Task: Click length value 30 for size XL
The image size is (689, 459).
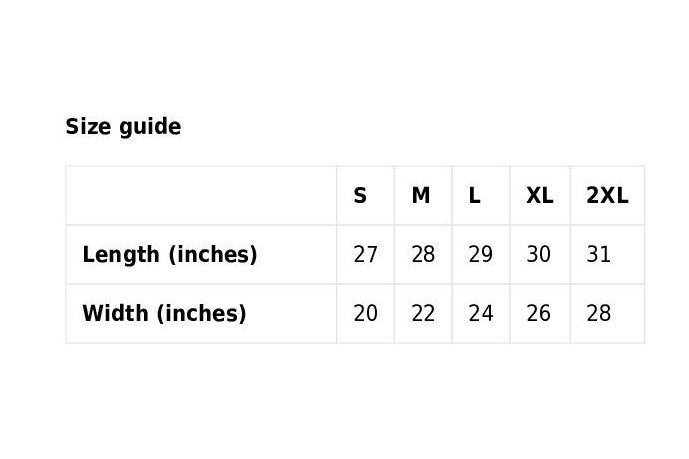Action: coord(539,255)
